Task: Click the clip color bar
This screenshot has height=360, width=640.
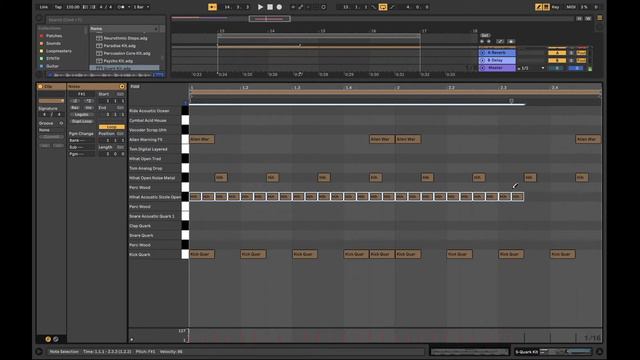Action: click(51, 101)
